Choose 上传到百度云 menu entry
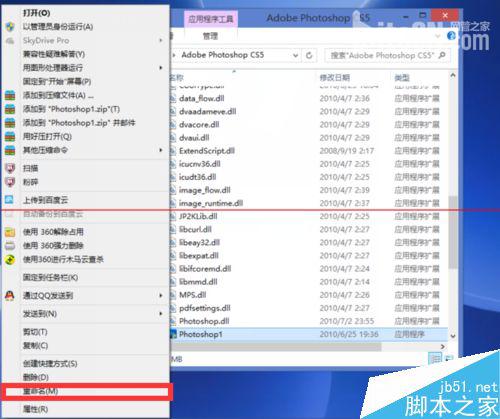Image resolution: width=500 pixels, height=419 pixels. coord(45,200)
